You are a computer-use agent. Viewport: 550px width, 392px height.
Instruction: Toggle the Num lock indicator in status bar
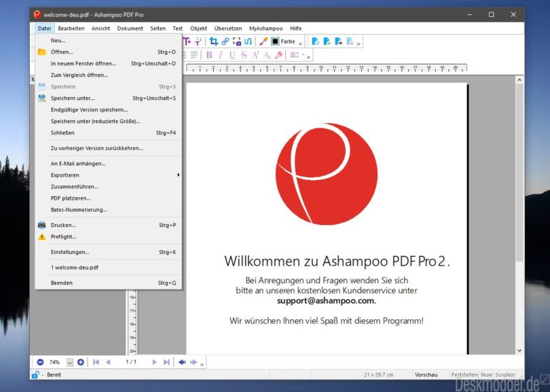pos(485,374)
